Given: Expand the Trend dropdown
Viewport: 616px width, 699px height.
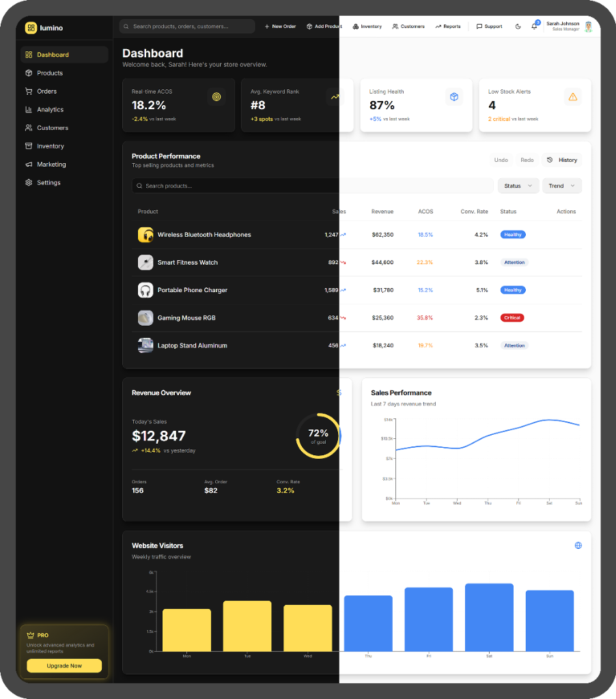Looking at the screenshot, I should pyautogui.click(x=561, y=185).
